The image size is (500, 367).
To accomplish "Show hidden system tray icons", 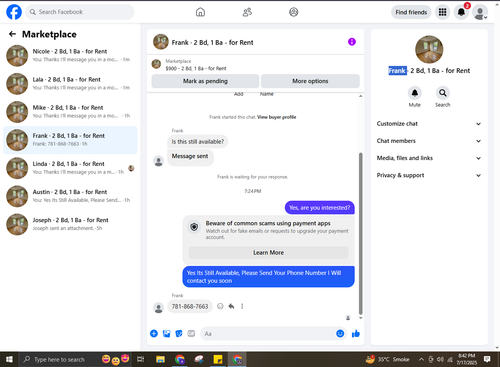I will click(421, 359).
